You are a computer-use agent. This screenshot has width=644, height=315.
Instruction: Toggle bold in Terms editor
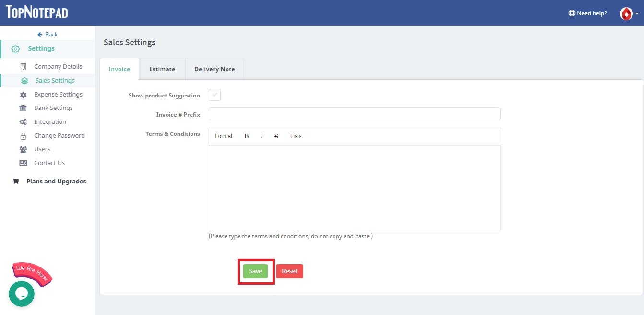pos(247,136)
